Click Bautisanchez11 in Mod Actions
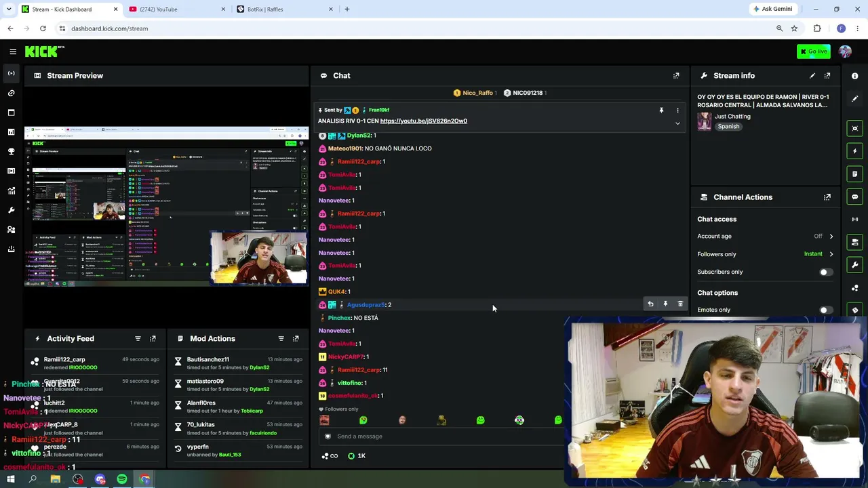Viewport: 868px width, 488px height. pyautogui.click(x=208, y=359)
